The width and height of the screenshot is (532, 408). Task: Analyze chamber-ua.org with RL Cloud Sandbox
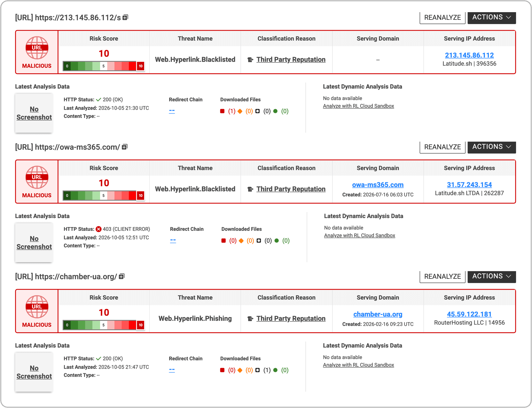coord(358,365)
